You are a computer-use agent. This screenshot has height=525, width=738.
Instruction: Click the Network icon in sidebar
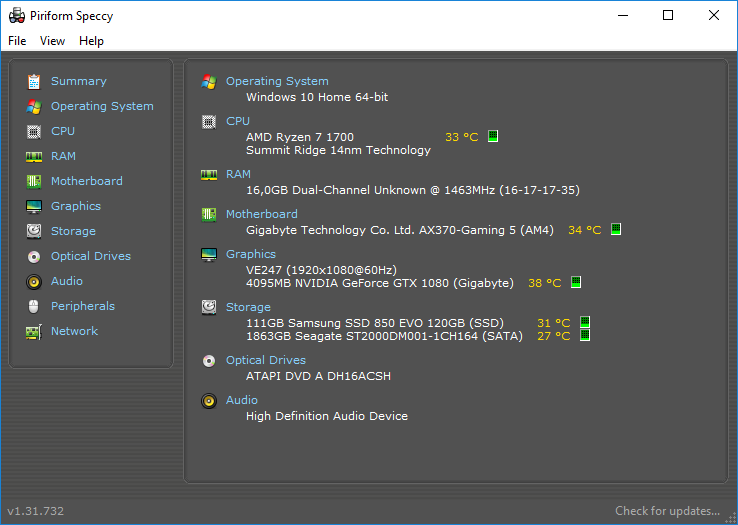34,331
